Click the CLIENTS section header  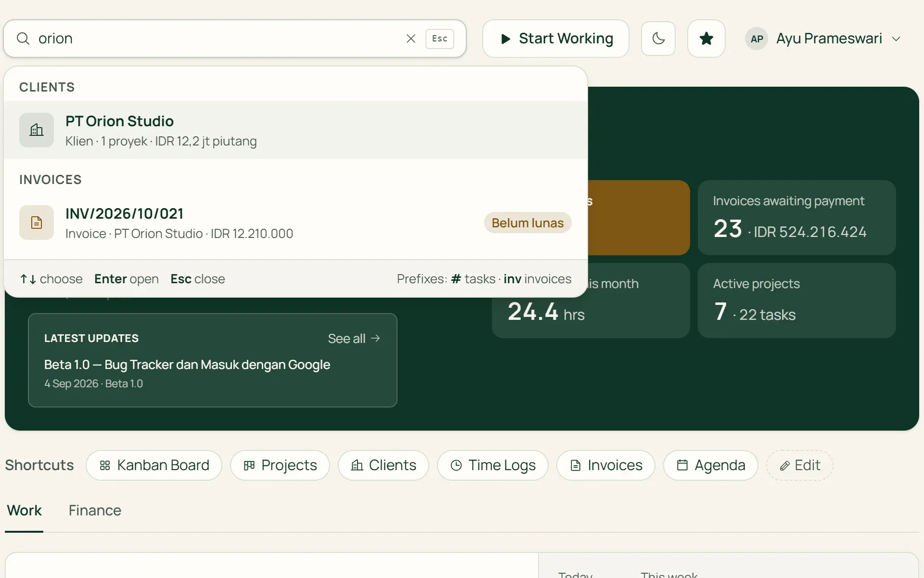[47, 87]
